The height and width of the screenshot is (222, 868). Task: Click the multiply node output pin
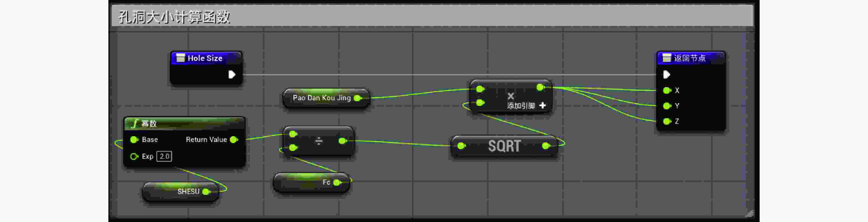click(x=540, y=87)
